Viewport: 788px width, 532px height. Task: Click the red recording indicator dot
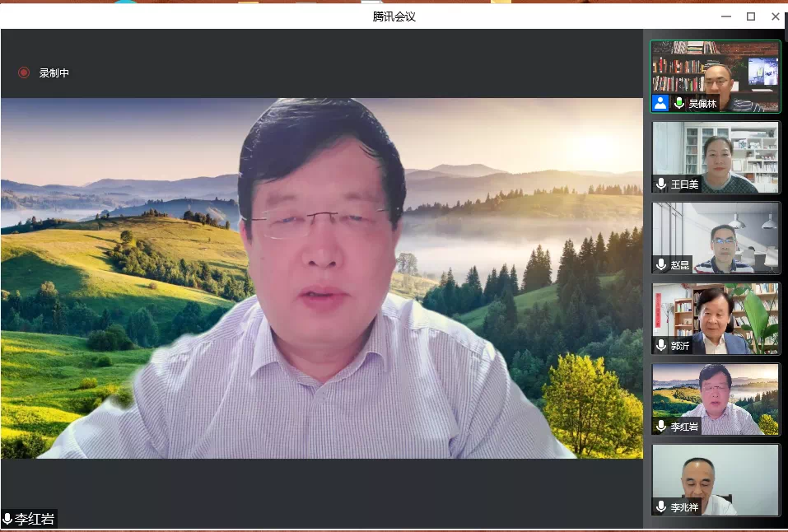pos(24,72)
